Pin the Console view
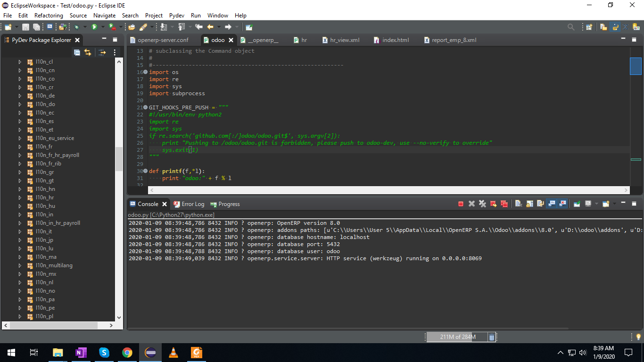 click(x=577, y=204)
